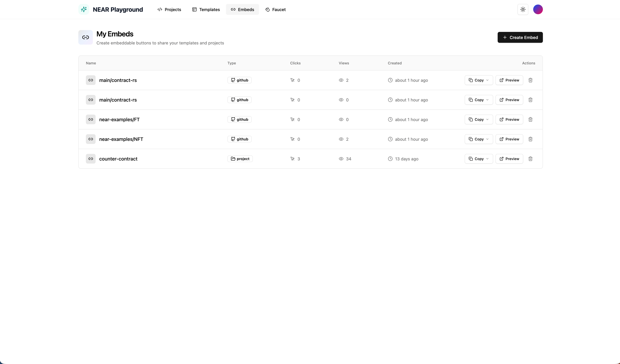Click the Created column header
This screenshot has height=364, width=620.
point(395,63)
